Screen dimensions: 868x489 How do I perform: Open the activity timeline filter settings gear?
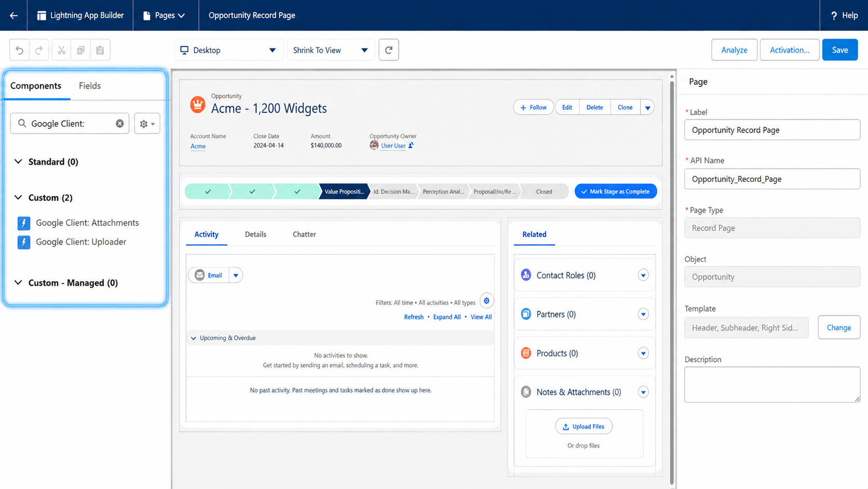(486, 301)
